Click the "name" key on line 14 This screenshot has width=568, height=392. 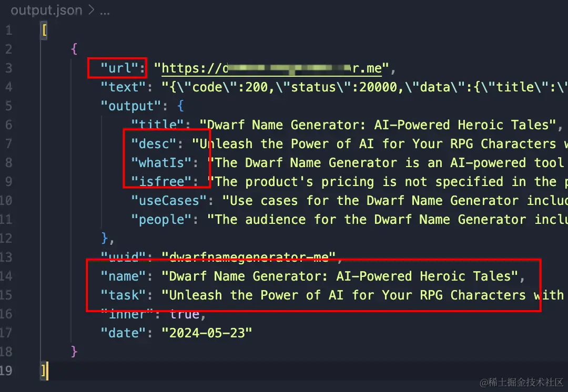click(x=124, y=276)
